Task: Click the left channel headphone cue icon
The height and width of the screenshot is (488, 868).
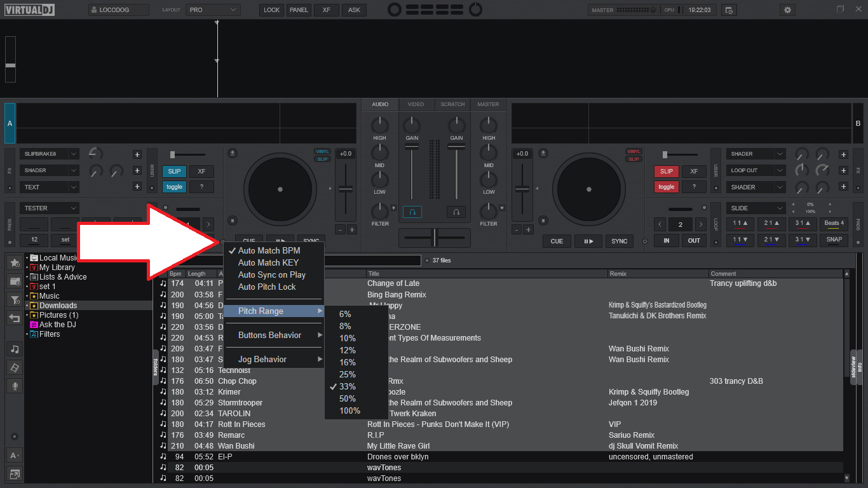Action: click(412, 212)
